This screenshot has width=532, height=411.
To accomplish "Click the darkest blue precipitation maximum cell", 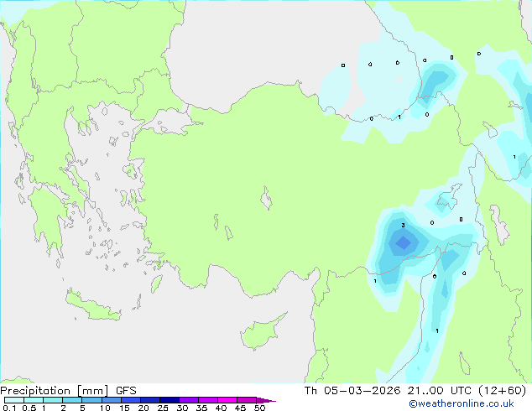I will [404, 243].
